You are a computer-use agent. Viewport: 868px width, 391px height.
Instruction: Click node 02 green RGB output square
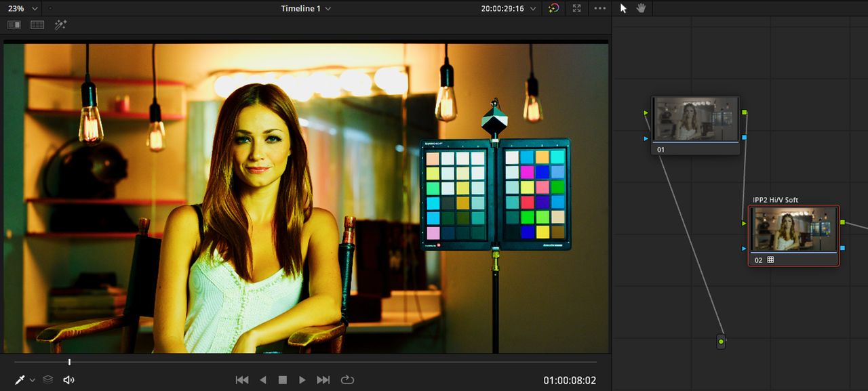click(x=842, y=222)
